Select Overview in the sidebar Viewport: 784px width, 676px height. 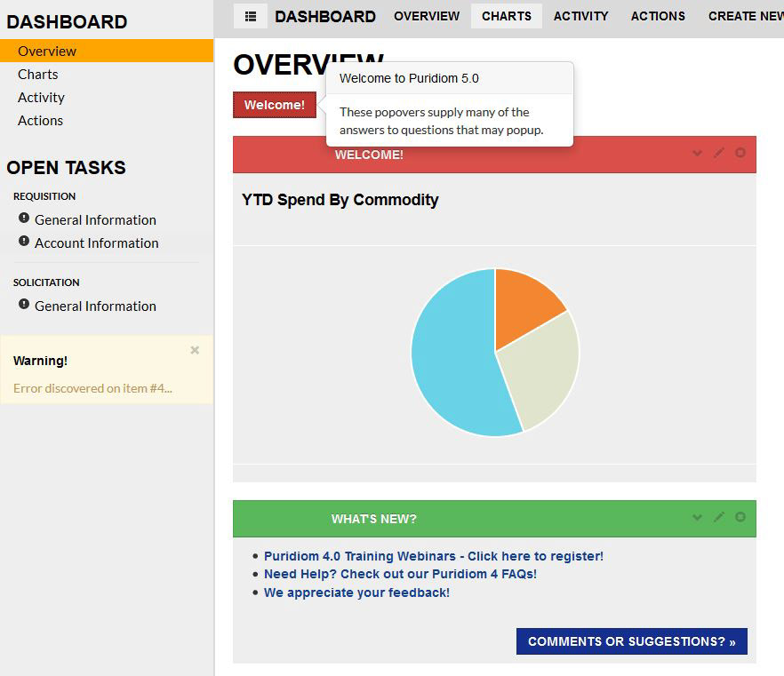pyautogui.click(x=107, y=51)
